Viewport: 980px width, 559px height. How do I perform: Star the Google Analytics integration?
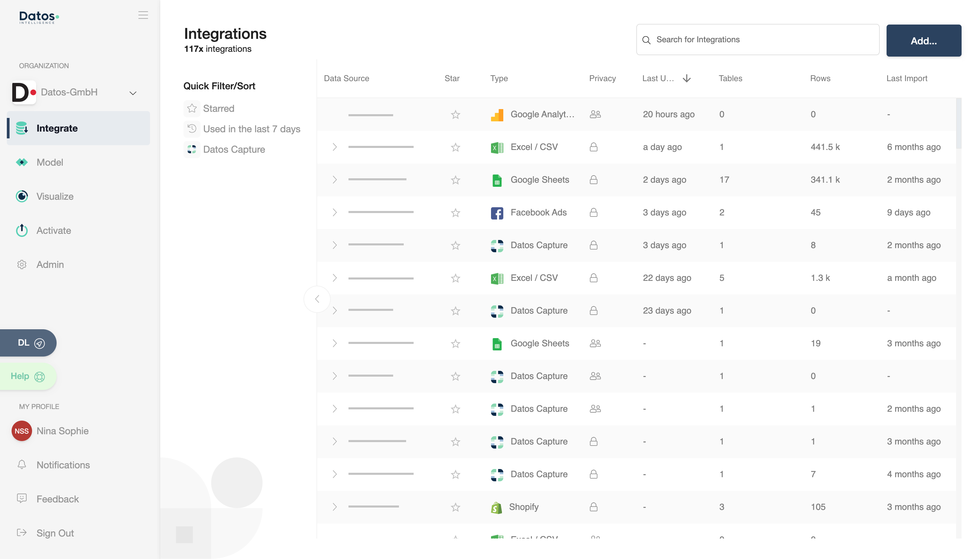[456, 115]
